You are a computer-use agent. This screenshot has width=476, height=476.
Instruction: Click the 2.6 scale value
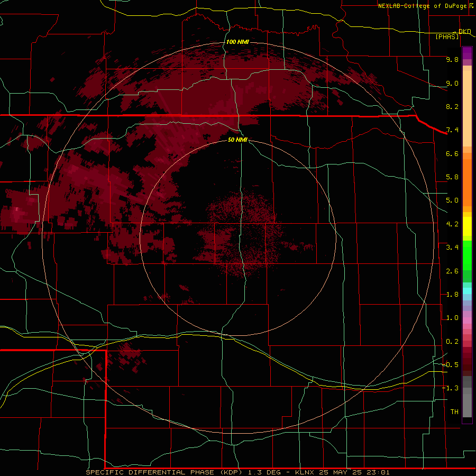point(452,271)
